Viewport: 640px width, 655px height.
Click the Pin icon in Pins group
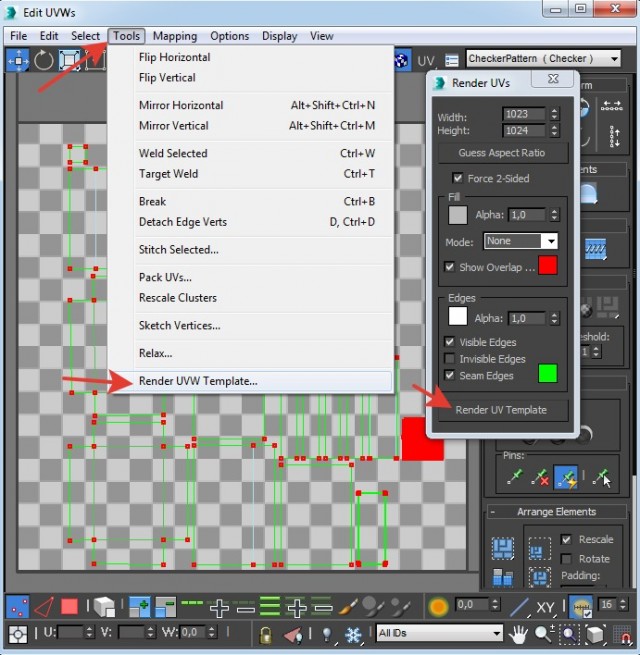(x=515, y=477)
